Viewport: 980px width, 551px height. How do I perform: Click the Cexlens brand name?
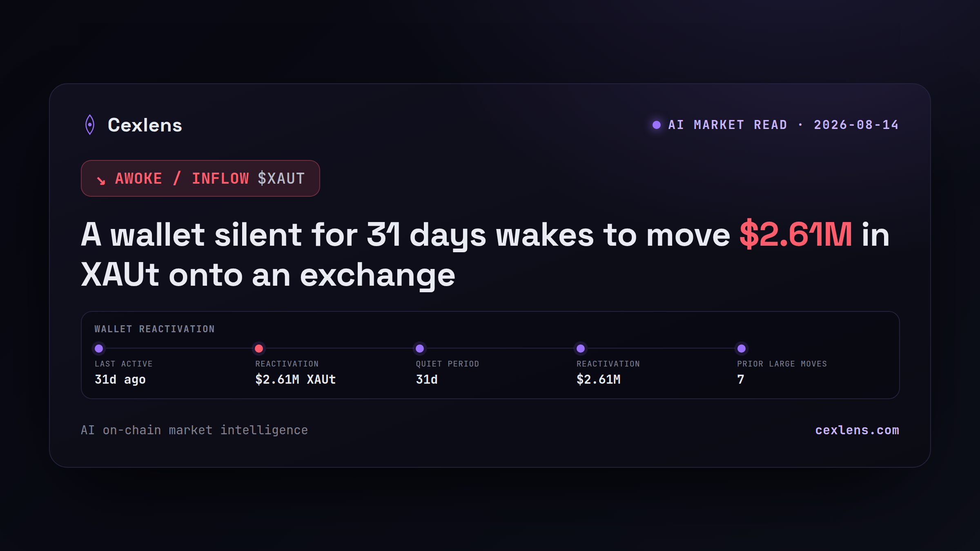pyautogui.click(x=145, y=125)
